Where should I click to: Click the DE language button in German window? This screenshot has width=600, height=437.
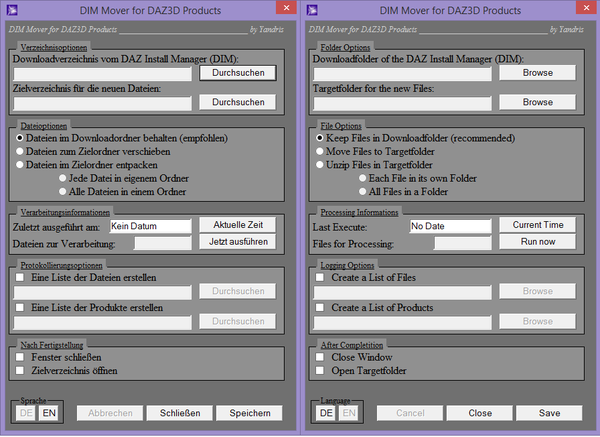pyautogui.click(x=26, y=413)
